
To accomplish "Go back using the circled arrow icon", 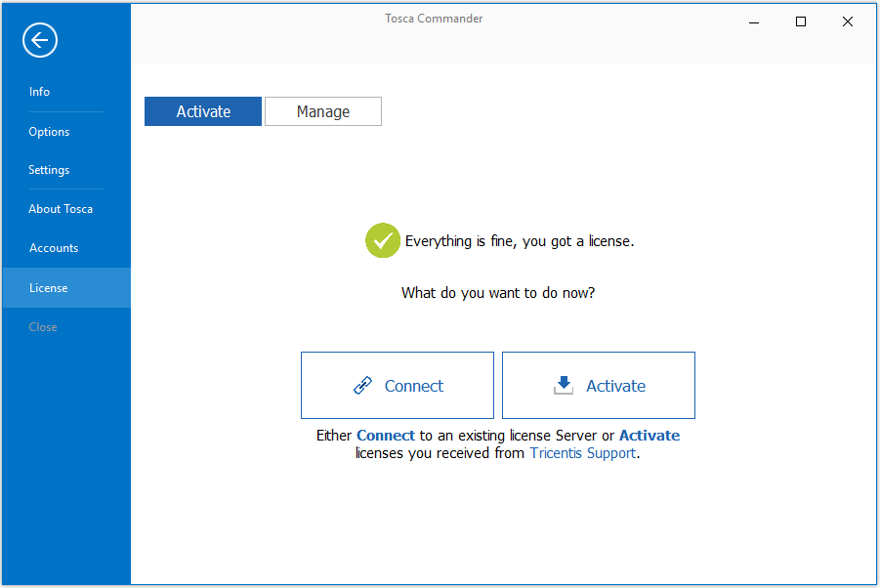I will pos(40,40).
